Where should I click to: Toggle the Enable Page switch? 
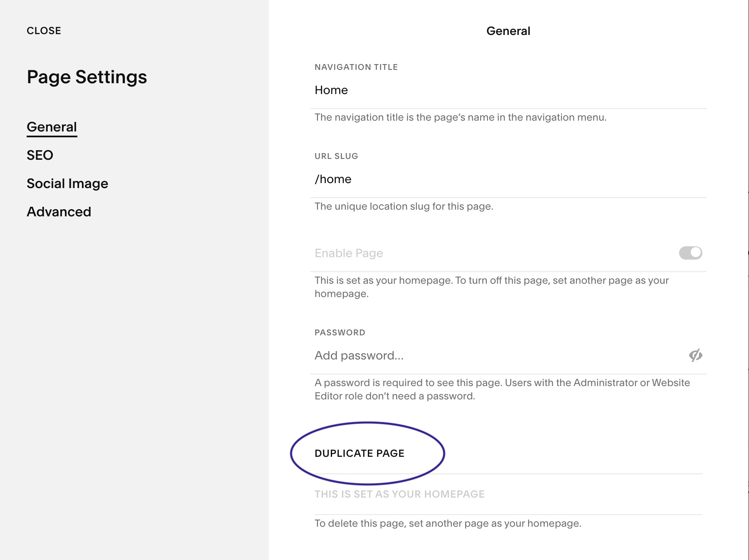(x=690, y=253)
